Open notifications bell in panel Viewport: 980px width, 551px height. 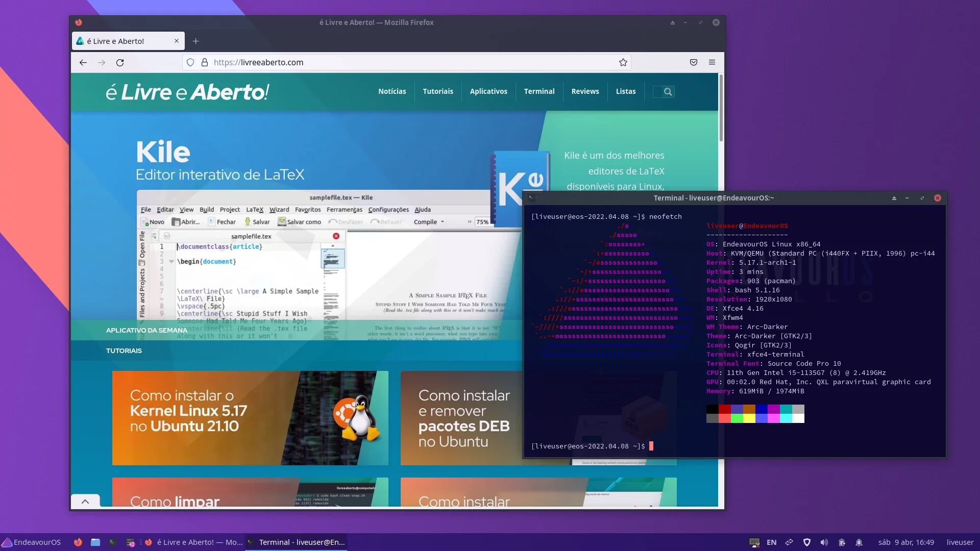859,542
